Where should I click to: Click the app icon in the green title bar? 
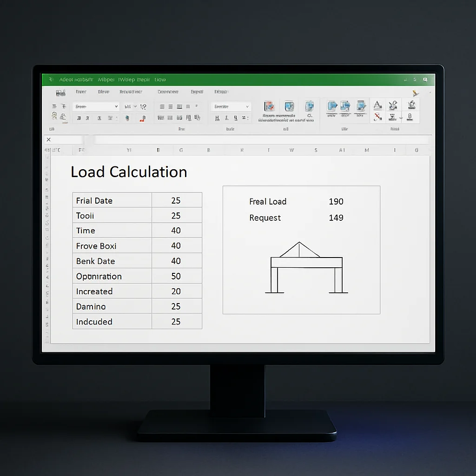pos(51,79)
